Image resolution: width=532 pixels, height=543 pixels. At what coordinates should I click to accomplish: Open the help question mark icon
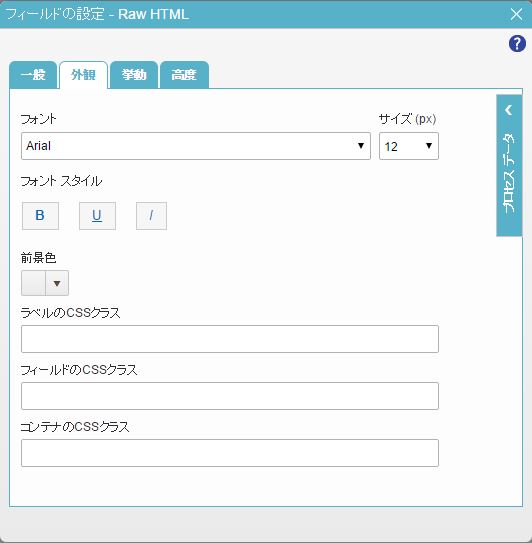[x=517, y=44]
